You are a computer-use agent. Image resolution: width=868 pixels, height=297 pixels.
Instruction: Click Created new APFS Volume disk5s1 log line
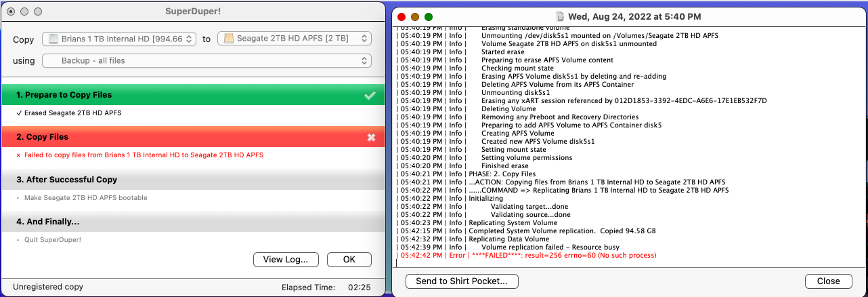(x=495, y=142)
